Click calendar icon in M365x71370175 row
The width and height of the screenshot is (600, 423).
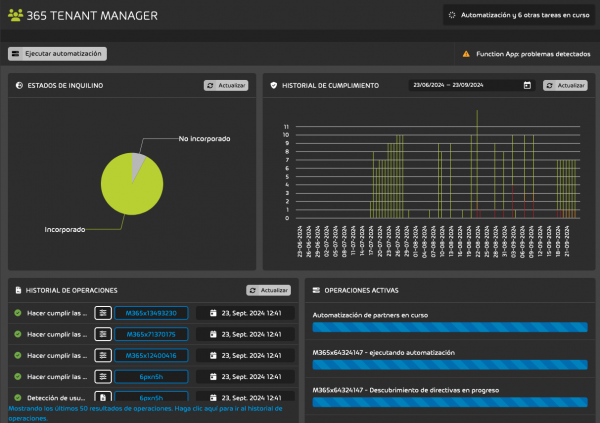click(x=213, y=334)
